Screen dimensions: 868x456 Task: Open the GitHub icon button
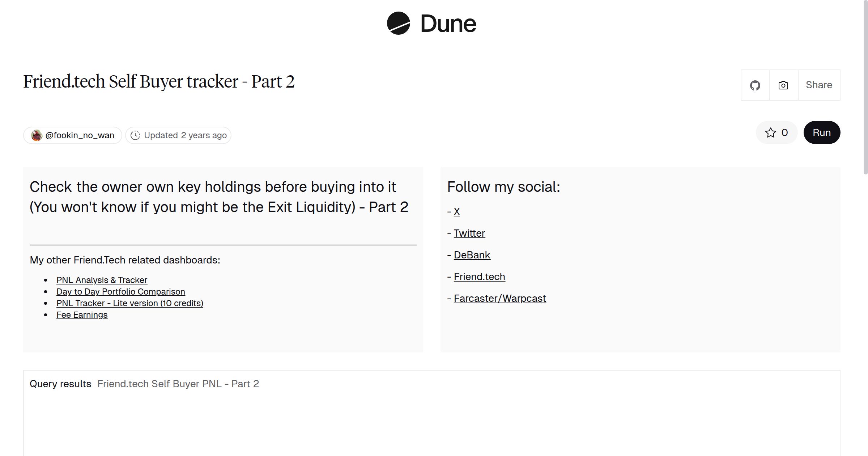(x=755, y=85)
